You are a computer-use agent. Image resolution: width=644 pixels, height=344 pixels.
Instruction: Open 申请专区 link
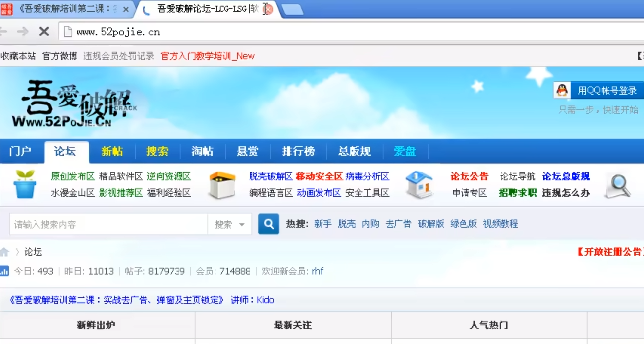pyautogui.click(x=469, y=193)
